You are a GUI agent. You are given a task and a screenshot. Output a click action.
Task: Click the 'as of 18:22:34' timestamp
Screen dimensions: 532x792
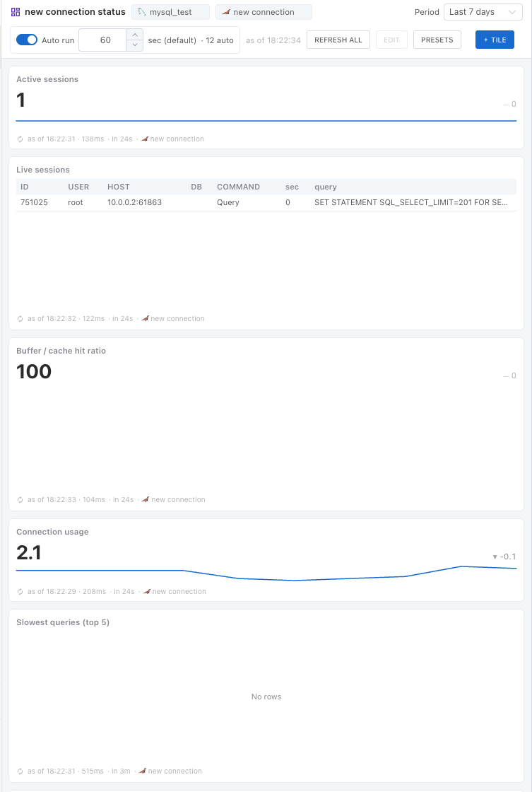click(273, 40)
